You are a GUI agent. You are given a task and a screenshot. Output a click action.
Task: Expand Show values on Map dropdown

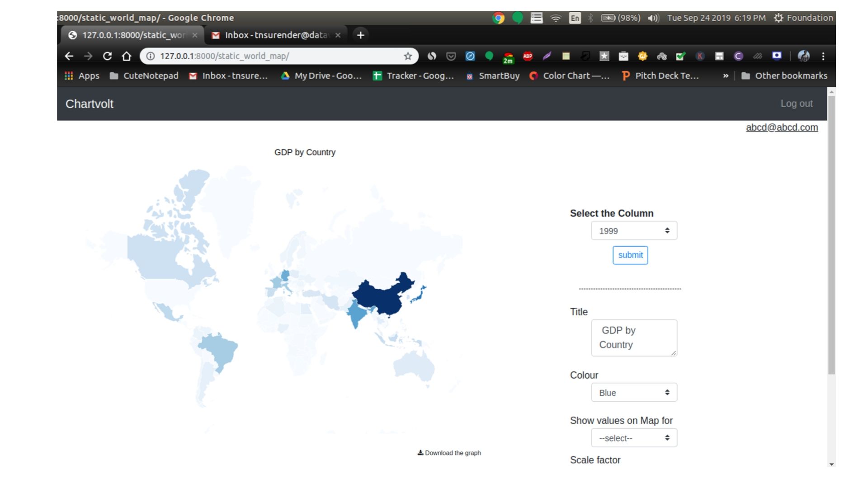(634, 438)
